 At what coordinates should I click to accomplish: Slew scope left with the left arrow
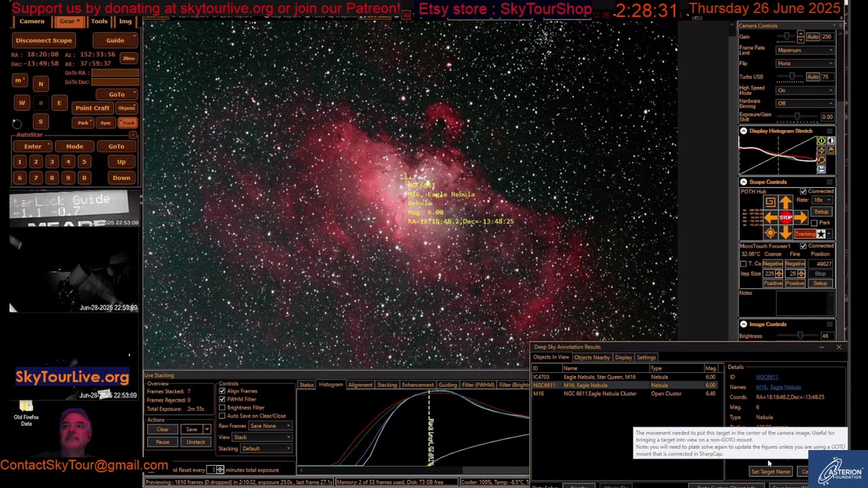(x=770, y=218)
